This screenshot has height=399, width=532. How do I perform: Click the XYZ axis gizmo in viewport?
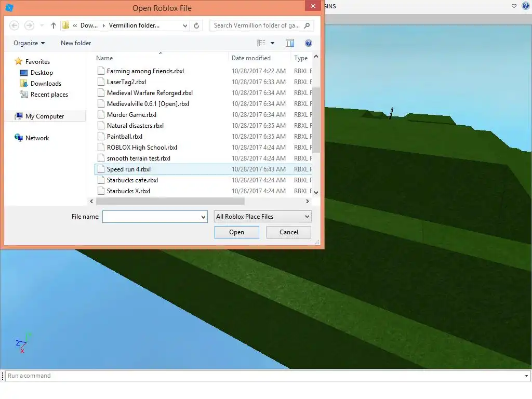tap(23, 343)
